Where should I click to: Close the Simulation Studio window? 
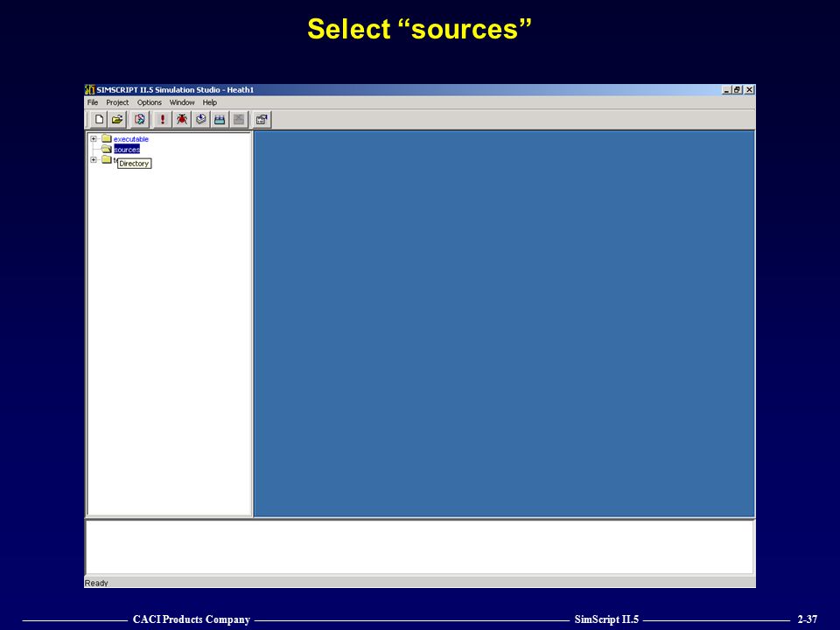tap(750, 90)
